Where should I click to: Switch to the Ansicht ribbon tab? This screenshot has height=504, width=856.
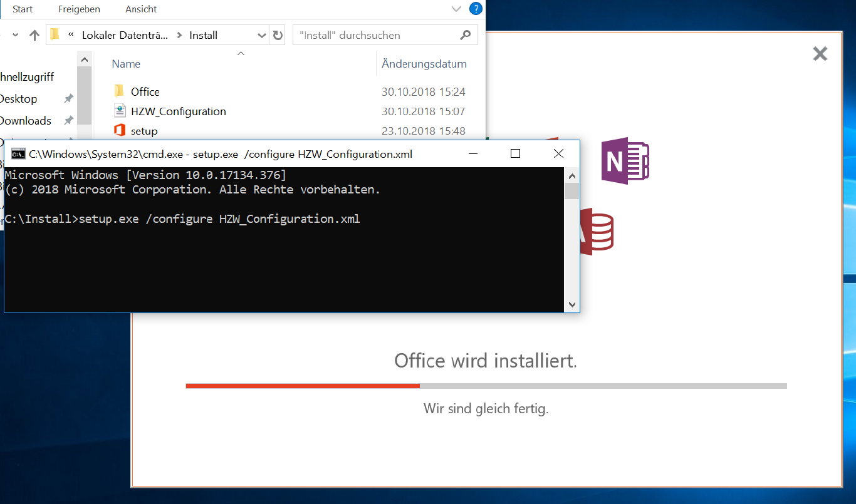(141, 9)
